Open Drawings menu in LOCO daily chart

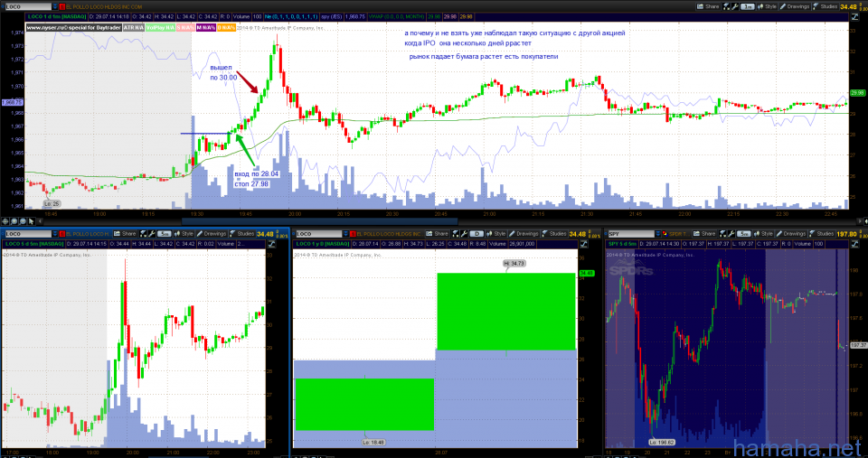pos(524,234)
